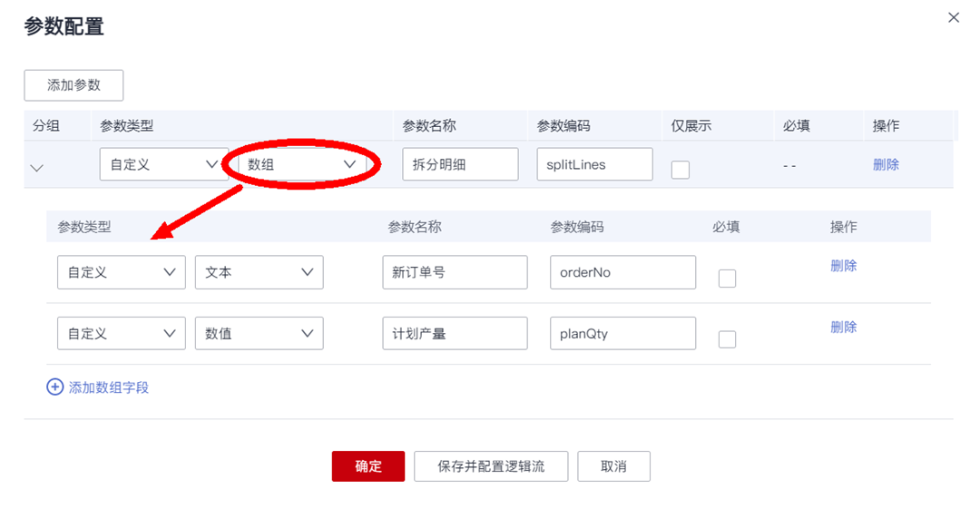Open the 数值 type dropdown

259,333
